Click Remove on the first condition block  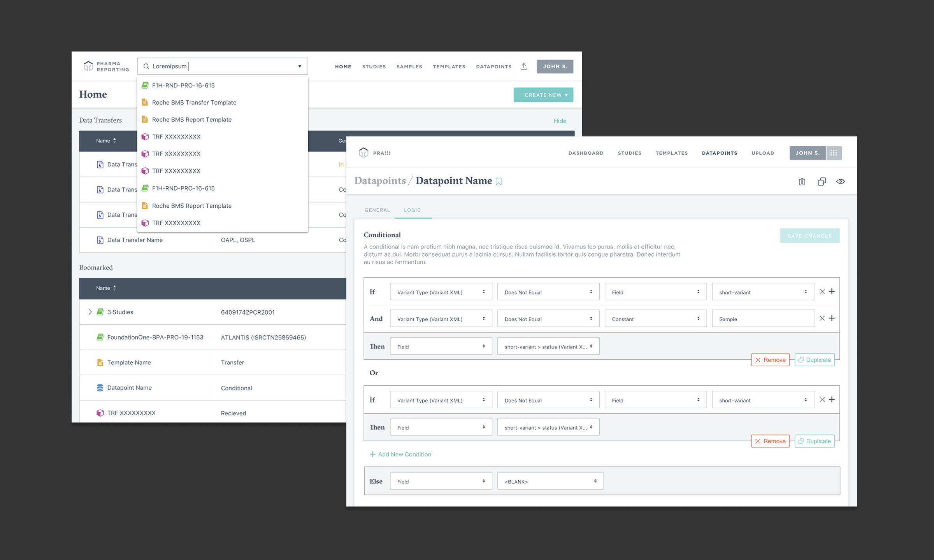tap(770, 360)
